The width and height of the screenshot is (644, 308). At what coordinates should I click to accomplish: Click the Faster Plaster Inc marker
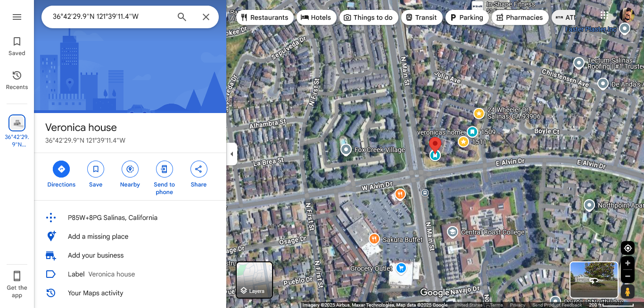coord(625,29)
